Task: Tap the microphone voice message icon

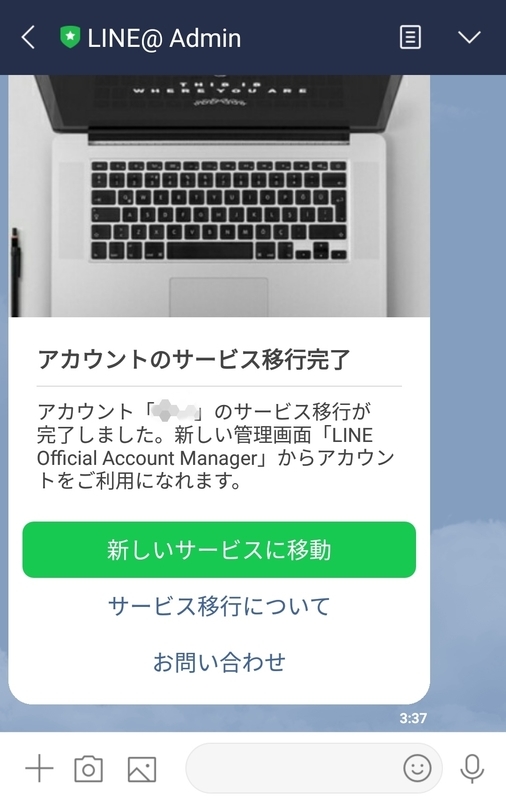Action: point(472,768)
